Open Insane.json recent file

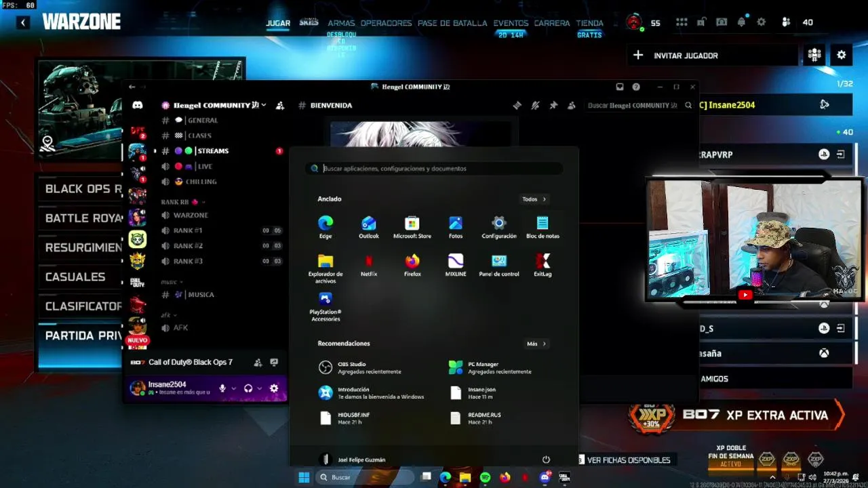click(x=475, y=392)
